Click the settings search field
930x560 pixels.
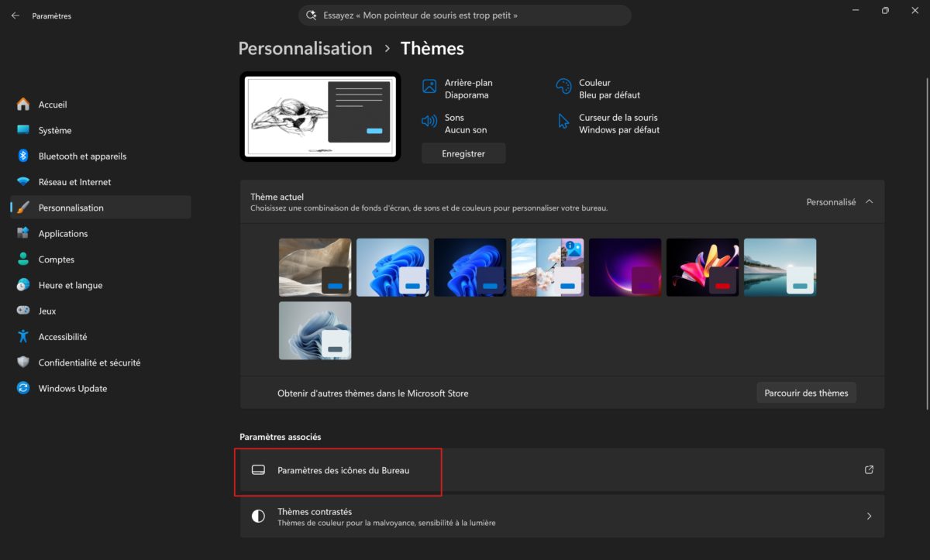465,15
